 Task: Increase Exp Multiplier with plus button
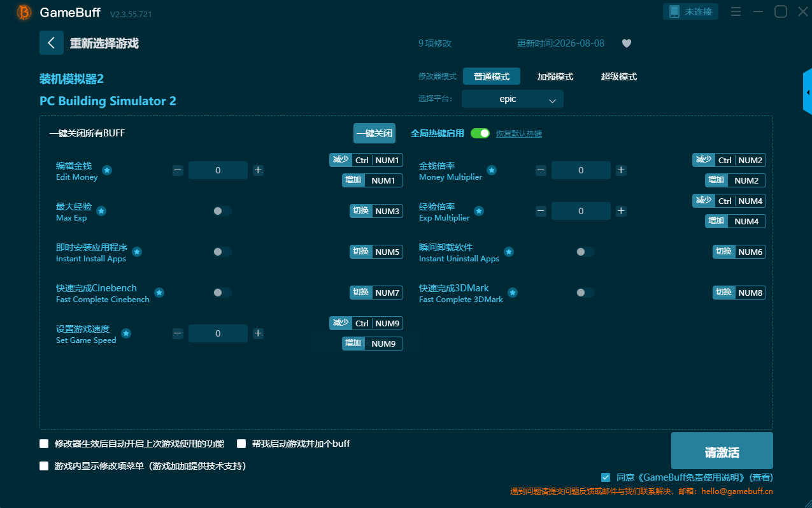[x=621, y=211]
